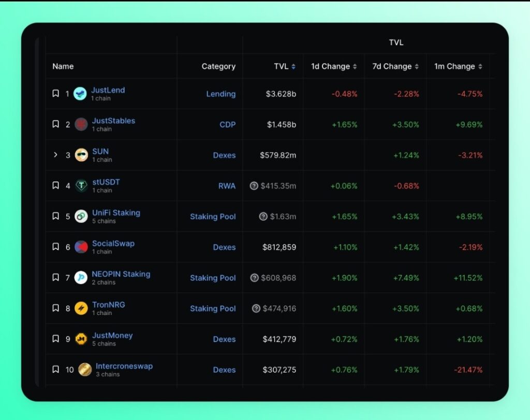The width and height of the screenshot is (530, 420).
Task: Expand the SUN row chevron
Action: pos(55,155)
